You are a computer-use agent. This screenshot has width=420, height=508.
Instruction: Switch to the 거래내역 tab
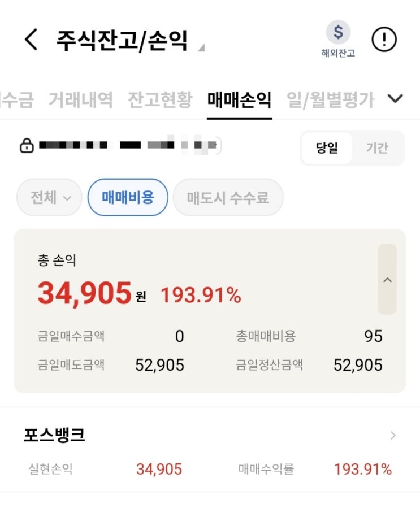pyautogui.click(x=81, y=99)
